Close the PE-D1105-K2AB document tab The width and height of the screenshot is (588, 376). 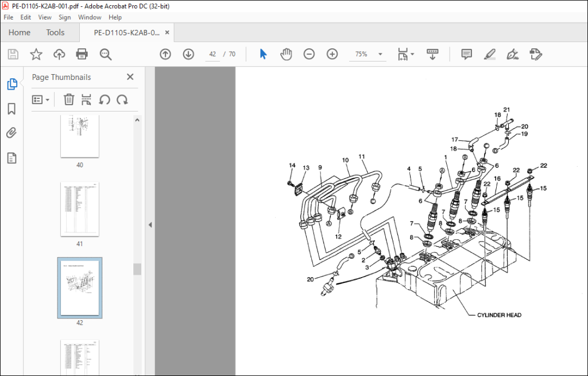(x=167, y=33)
